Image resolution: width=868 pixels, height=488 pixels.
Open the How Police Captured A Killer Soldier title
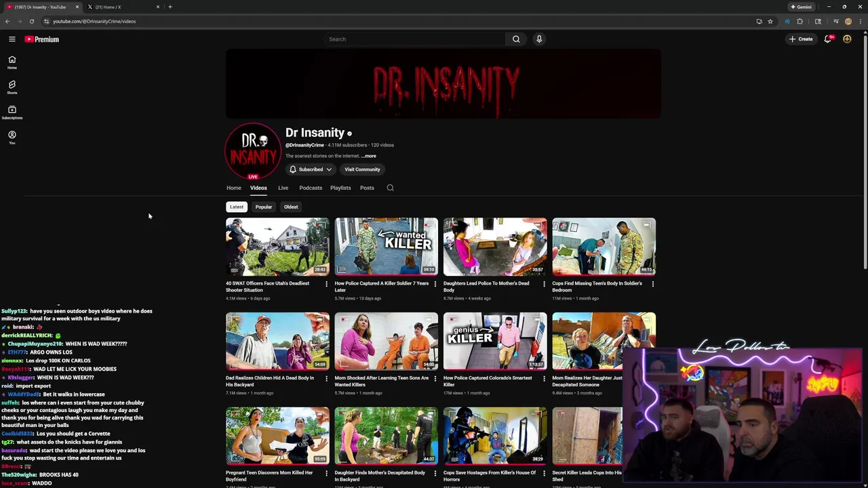pos(382,287)
